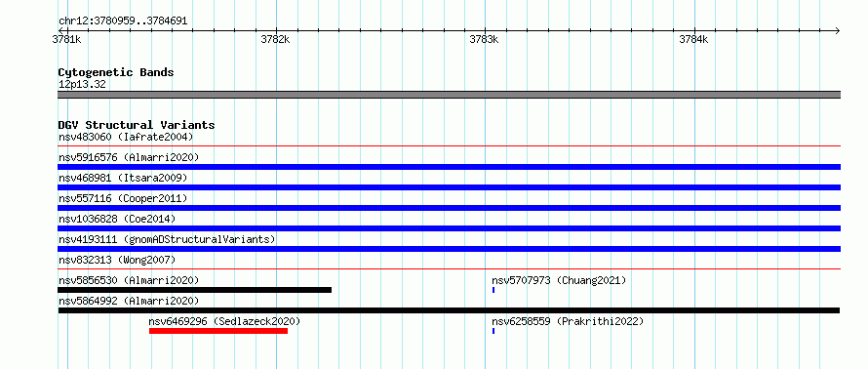The image size is (868, 369).
Task: Click the blue bar for nsv1036828
Action: click(449, 228)
